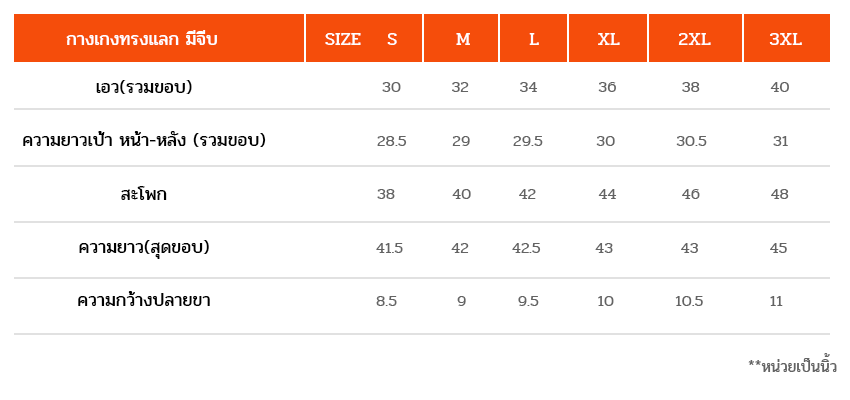850x400 pixels.
Task: Click the ความยาว(สุดขอบ) row label
Action: (144, 248)
